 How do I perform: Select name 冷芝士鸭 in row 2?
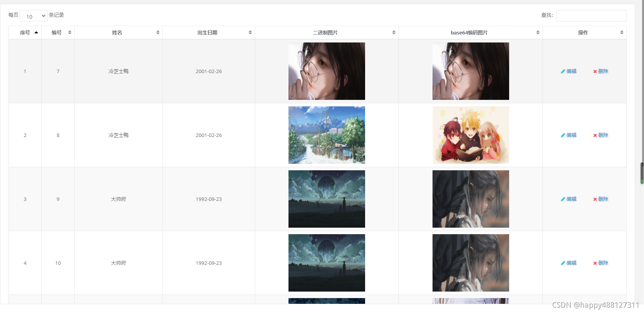coord(118,135)
